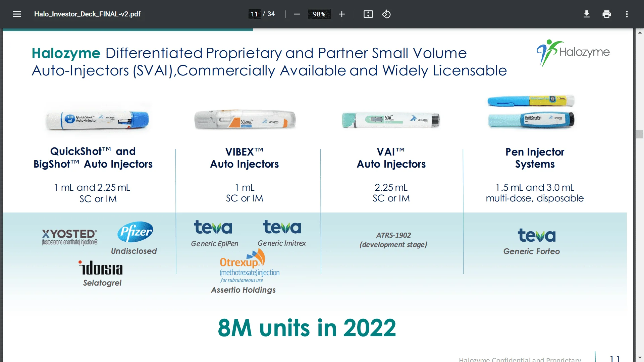Screen dimensions: 644x362
Task: Click the zoom out minus button
Action: [297, 14]
